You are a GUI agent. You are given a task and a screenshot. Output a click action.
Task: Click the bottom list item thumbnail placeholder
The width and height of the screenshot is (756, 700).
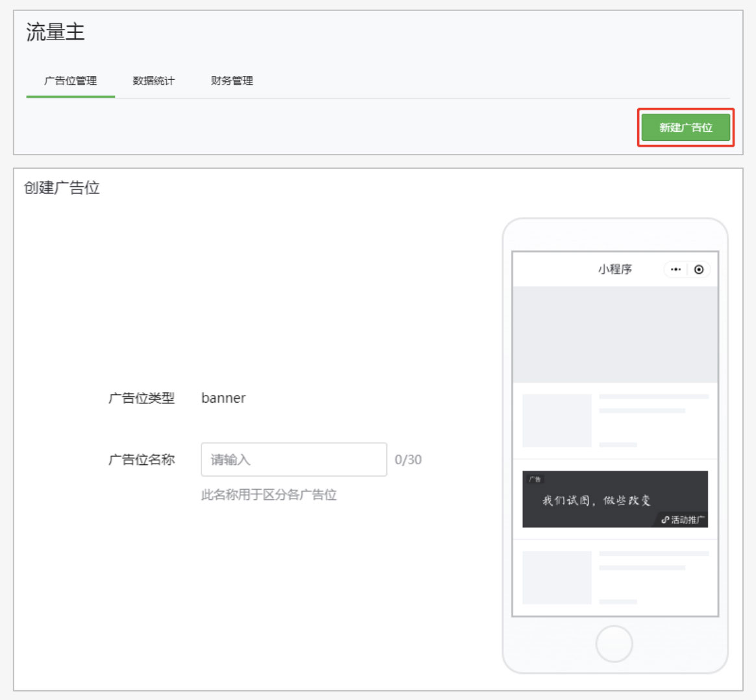tap(557, 577)
